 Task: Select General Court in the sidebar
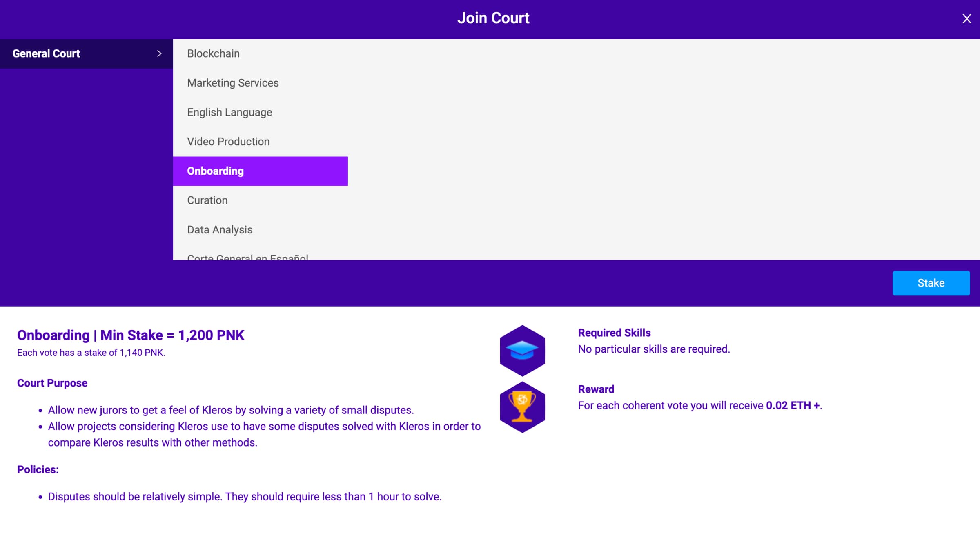(46, 53)
